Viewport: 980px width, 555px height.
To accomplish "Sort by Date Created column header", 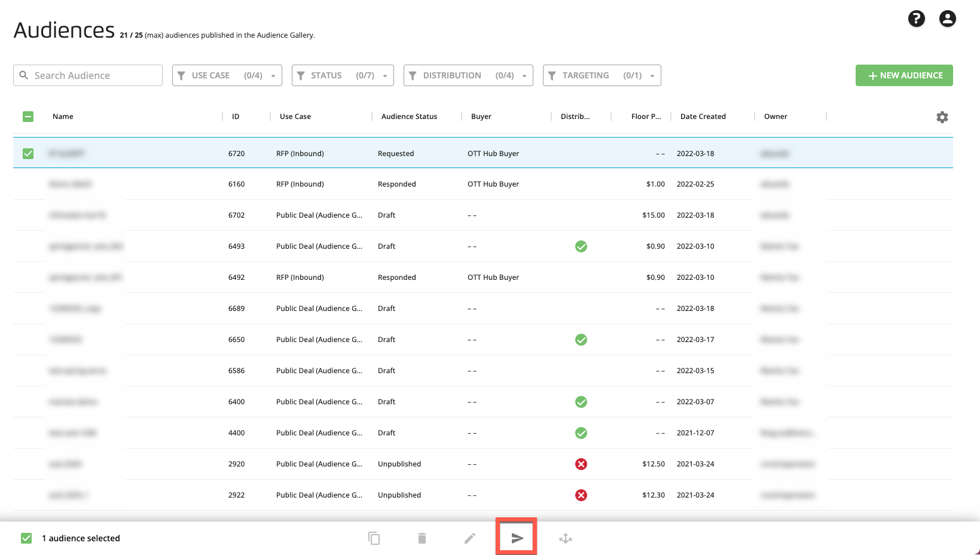I will coord(703,117).
